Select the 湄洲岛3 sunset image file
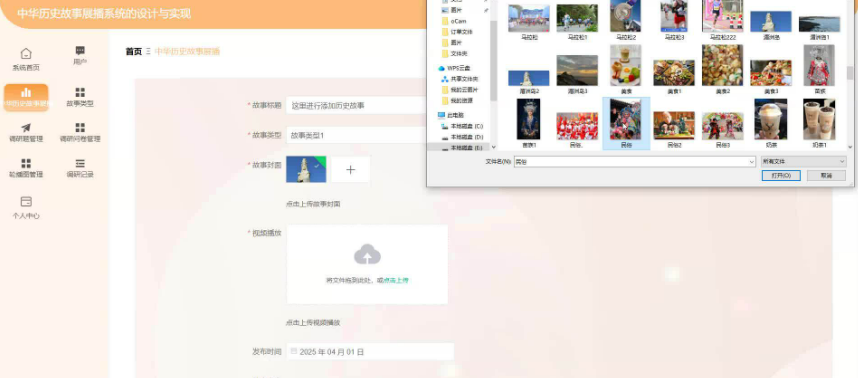 [x=577, y=74]
